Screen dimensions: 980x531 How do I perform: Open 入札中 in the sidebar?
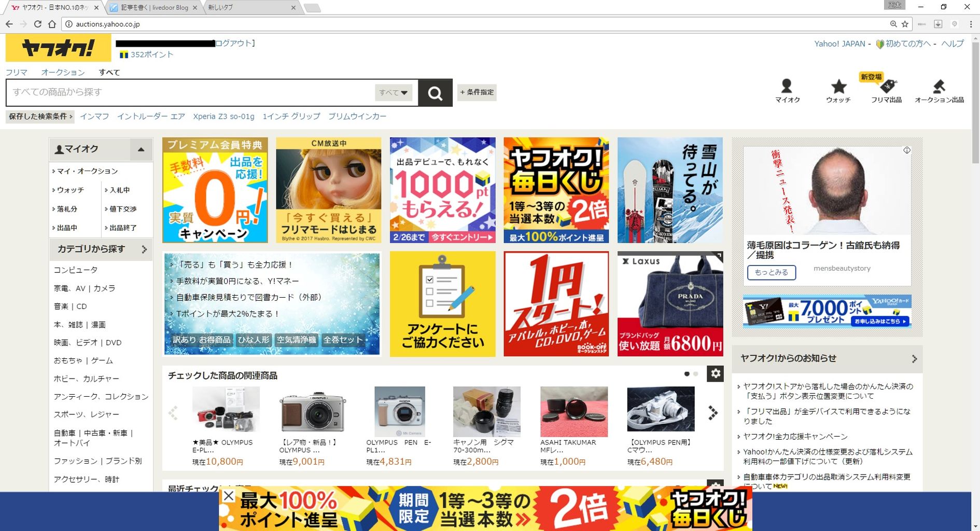coord(120,190)
